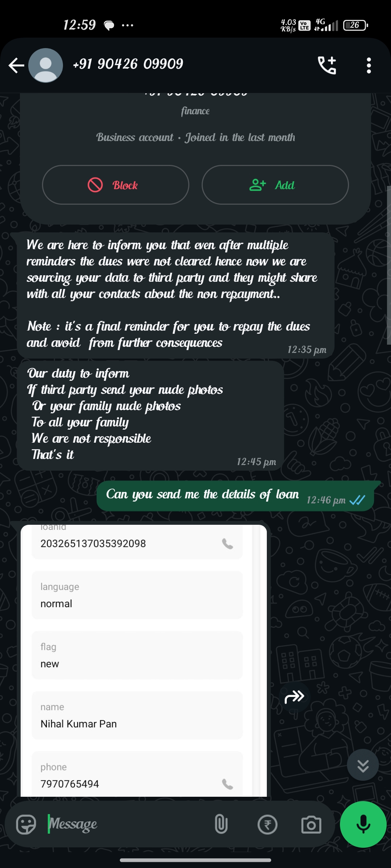Tap the rupee payment icon
The width and height of the screenshot is (391, 868).
pos(267,825)
